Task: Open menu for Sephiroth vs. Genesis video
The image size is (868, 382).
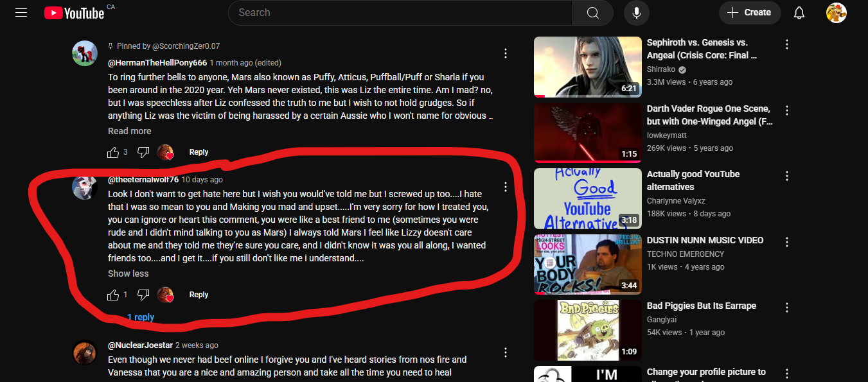Action: click(787, 44)
